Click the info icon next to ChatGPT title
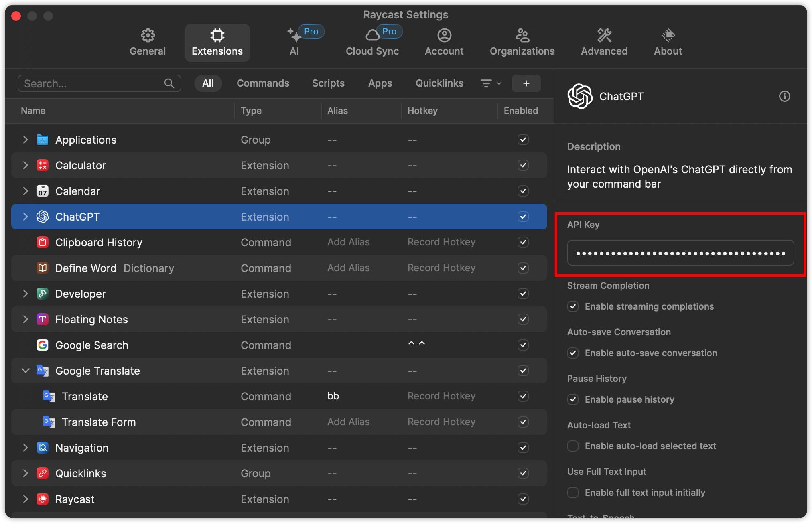This screenshot has height=523, width=812. [x=784, y=96]
